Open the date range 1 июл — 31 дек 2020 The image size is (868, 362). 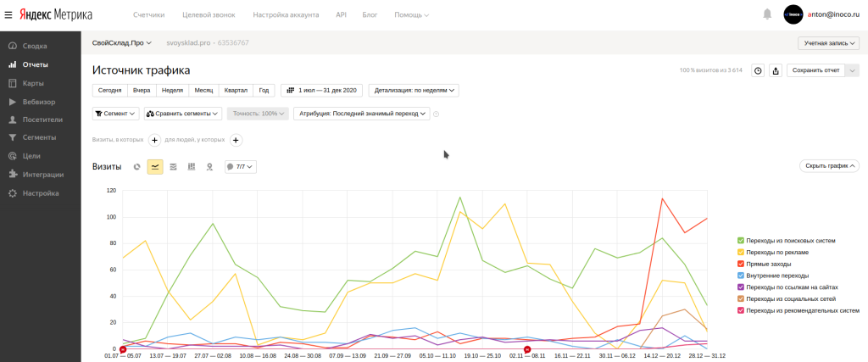[321, 90]
